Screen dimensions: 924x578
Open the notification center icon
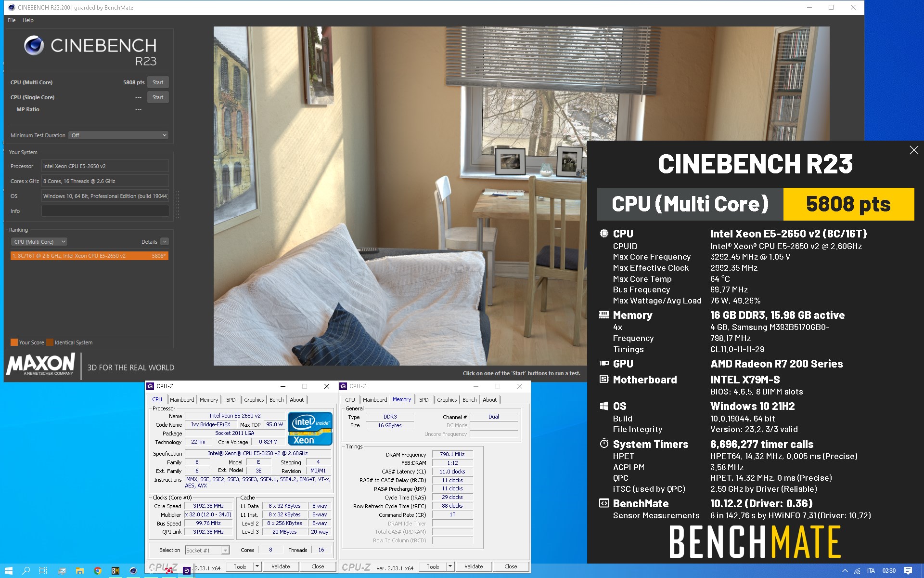(908, 571)
